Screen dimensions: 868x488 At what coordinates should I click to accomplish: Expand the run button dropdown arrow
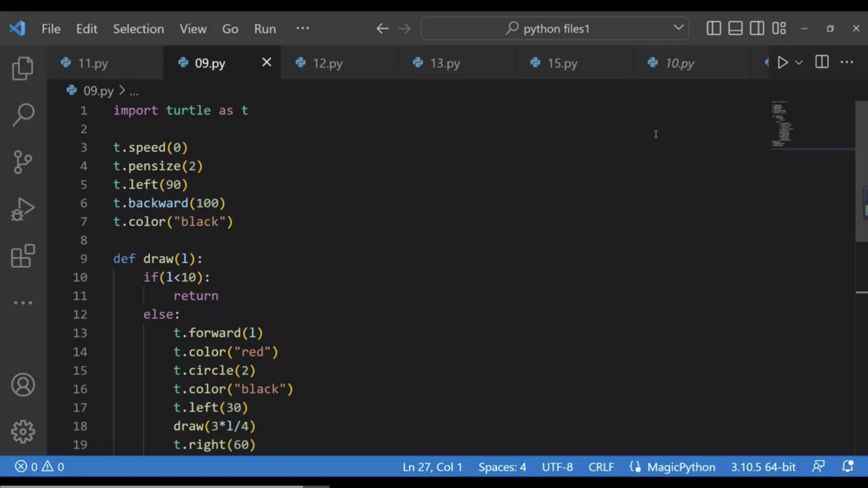799,62
